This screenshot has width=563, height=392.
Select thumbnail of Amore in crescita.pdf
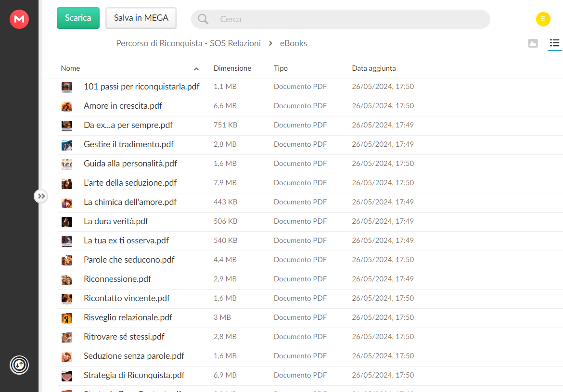point(67,106)
